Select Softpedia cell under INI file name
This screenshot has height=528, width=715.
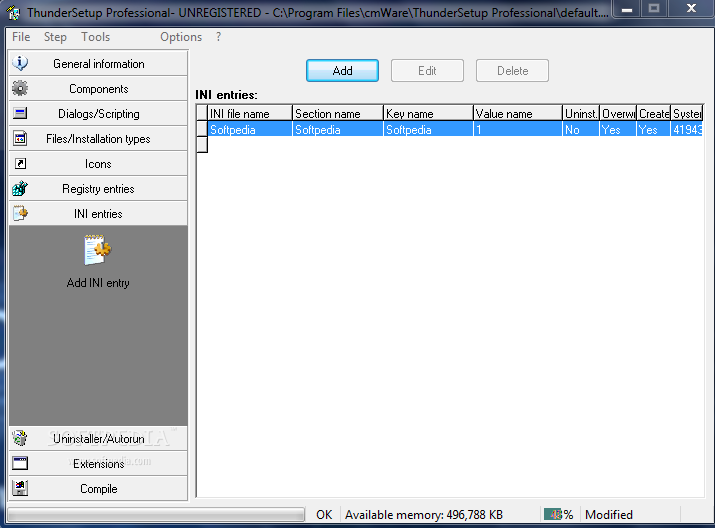tap(249, 129)
